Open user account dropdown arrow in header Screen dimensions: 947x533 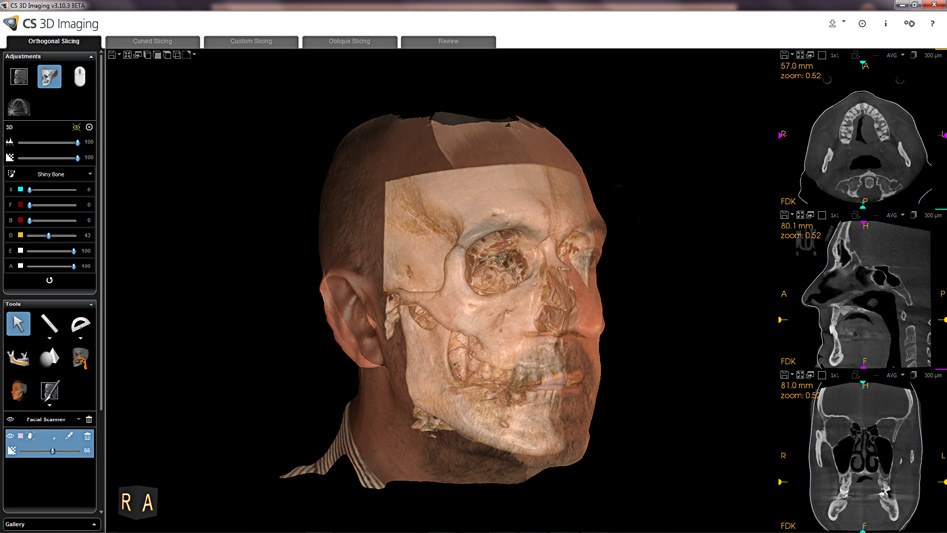844,22
